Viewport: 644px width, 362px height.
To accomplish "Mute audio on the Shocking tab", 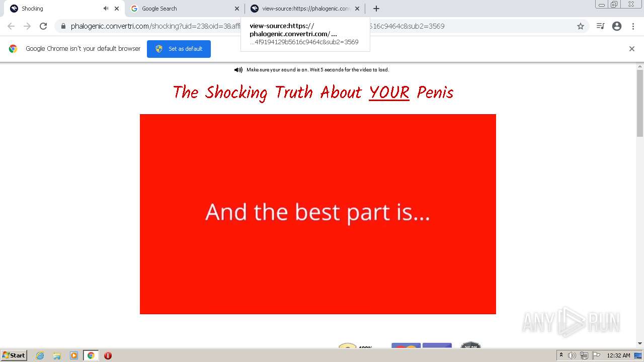I will tap(106, 9).
